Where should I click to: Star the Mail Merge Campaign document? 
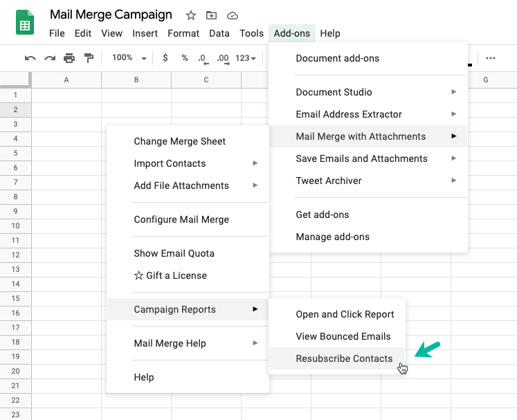tap(190, 15)
